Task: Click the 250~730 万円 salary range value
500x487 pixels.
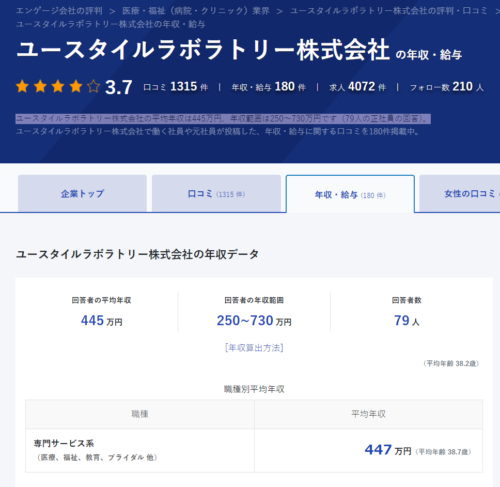Action: point(254,321)
